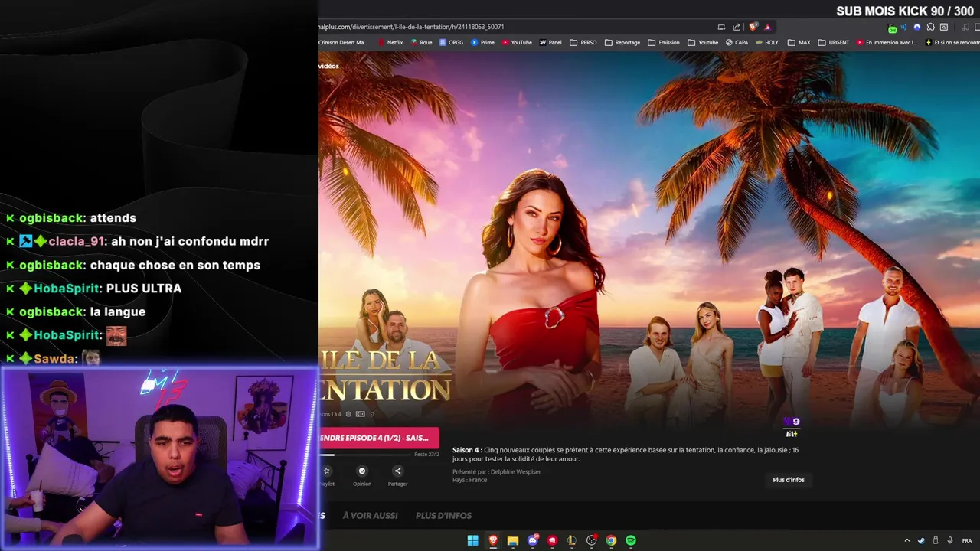This screenshot has width=980, height=551.
Task: Open File Explorer from the taskbar
Action: (x=513, y=540)
